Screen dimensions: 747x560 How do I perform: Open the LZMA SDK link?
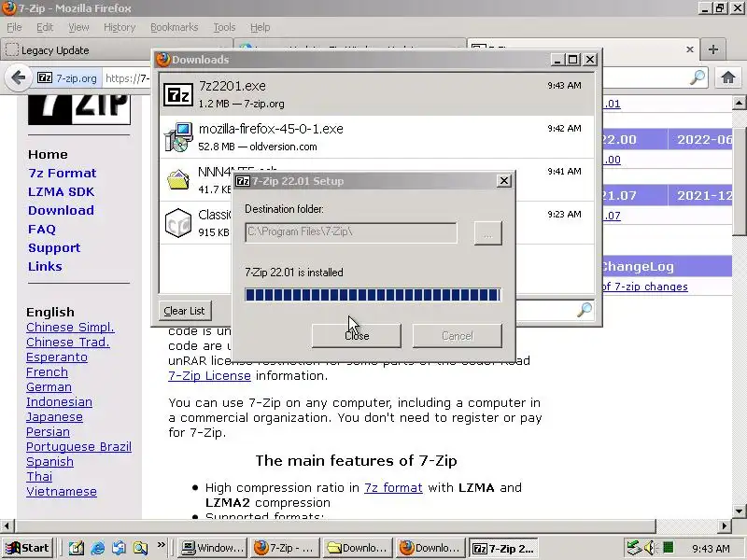point(61,191)
